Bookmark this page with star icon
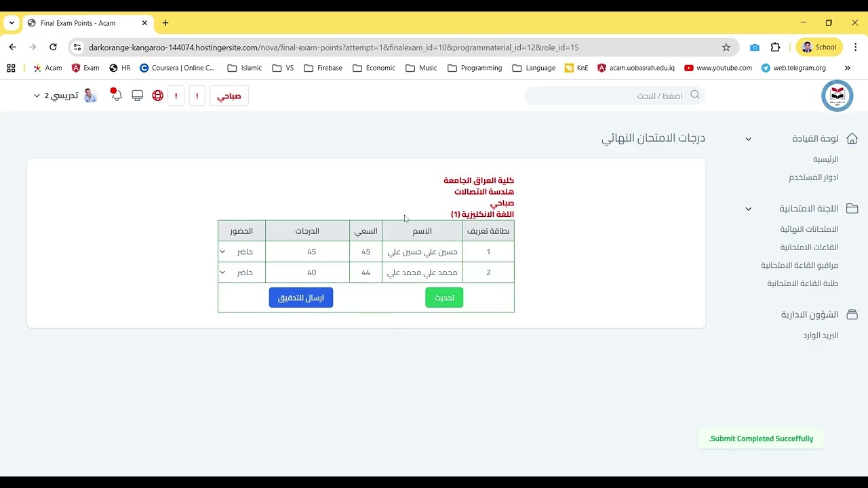 [726, 47]
